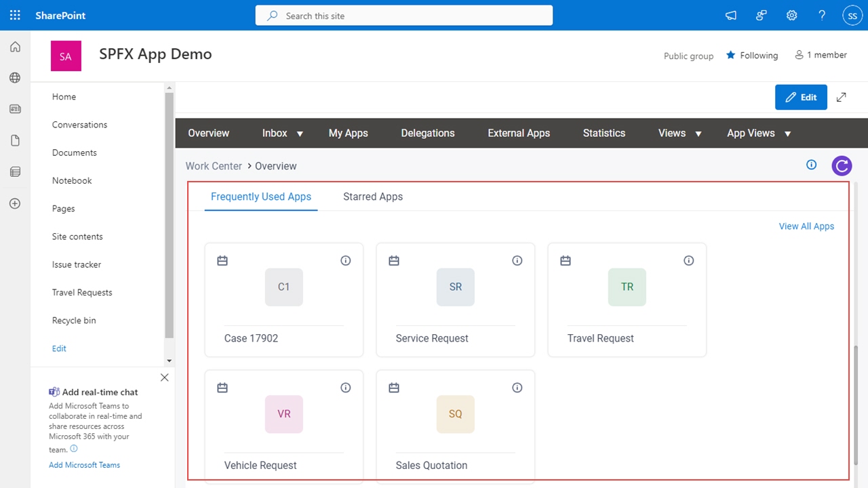This screenshot has width=868, height=488.
Task: Click the info icon in Teams chat text
Action: coord(74,449)
